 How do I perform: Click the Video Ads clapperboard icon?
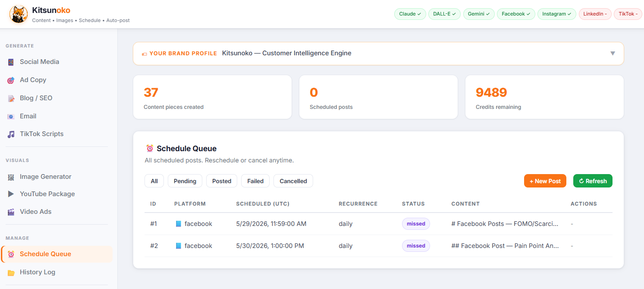click(11, 212)
